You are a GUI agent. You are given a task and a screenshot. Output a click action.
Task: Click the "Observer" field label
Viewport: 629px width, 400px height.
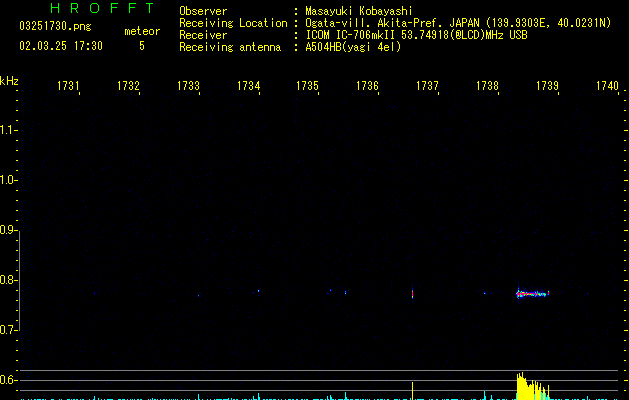[x=203, y=11]
